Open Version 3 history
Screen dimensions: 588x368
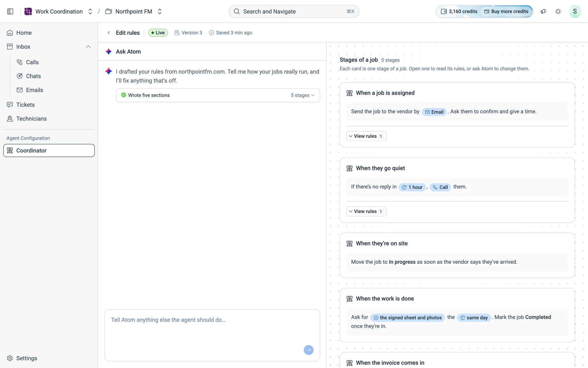point(188,33)
